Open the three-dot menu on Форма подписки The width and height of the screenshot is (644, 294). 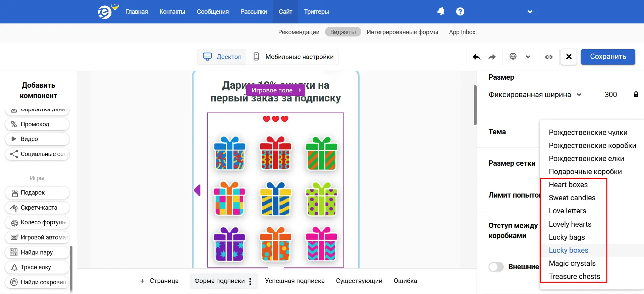point(250,281)
